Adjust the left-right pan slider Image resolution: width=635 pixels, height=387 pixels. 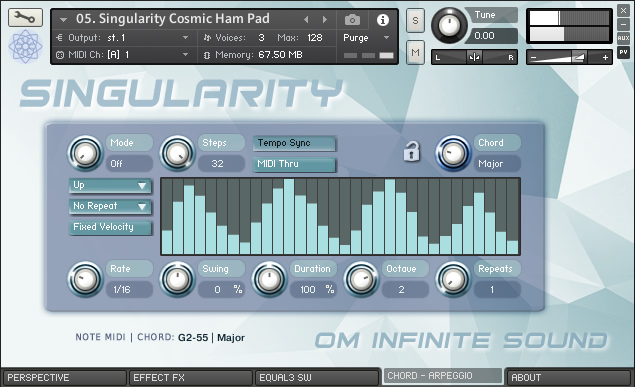click(x=474, y=57)
